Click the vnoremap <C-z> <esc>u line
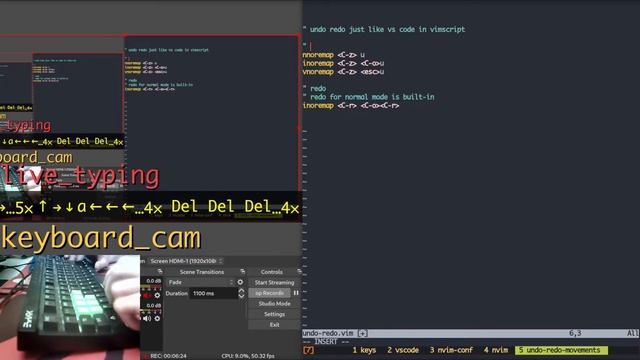Viewport: 640px width, 360px height. point(343,72)
